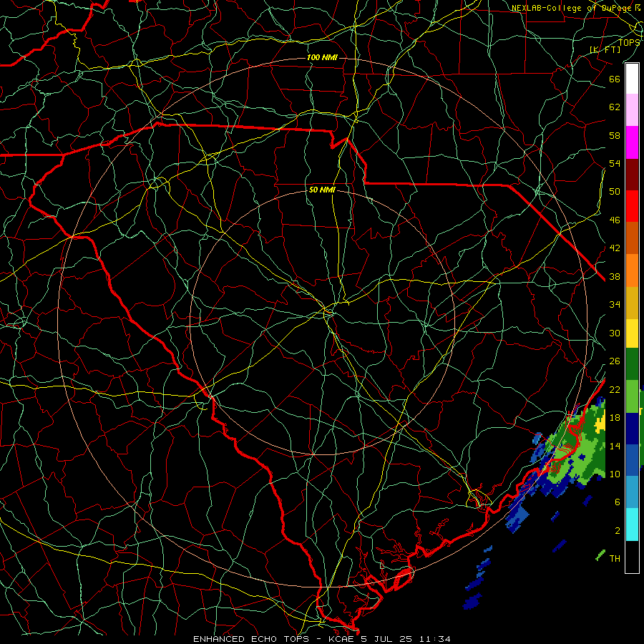Click the gold legend swatch
Screen dimensions: 644x644
click(x=632, y=302)
